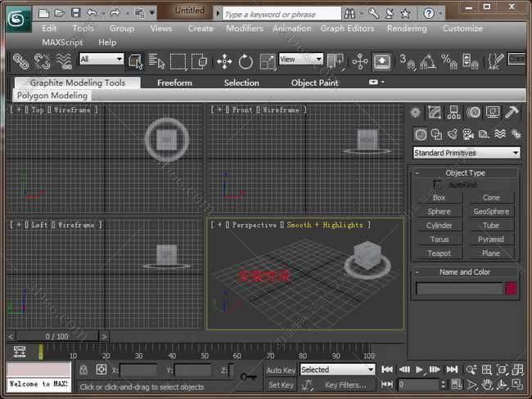Open the Rendering menu

pyautogui.click(x=407, y=29)
